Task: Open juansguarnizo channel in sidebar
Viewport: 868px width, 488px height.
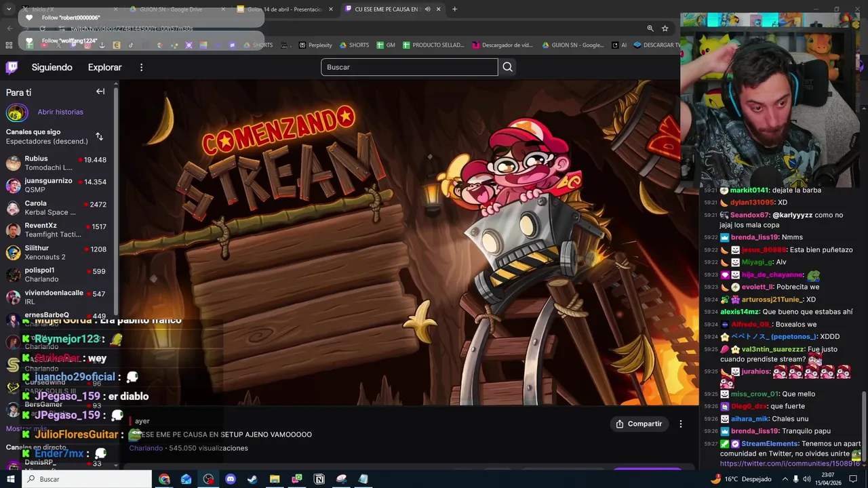Action: (58, 185)
